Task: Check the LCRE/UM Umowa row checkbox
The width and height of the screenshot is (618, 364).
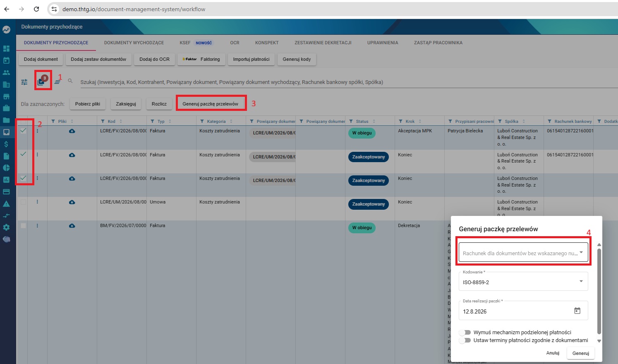Action: (23, 202)
